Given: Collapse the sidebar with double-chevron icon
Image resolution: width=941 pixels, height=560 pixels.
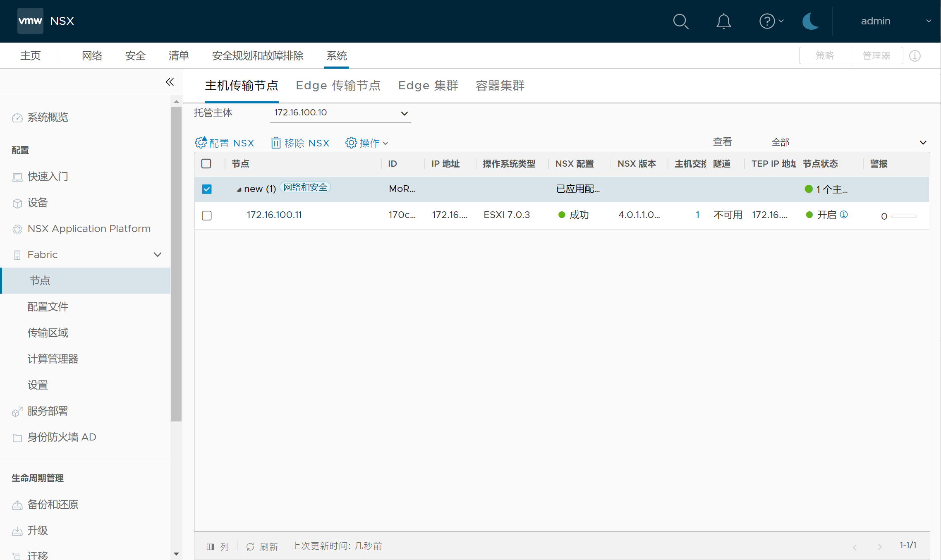Looking at the screenshot, I should (x=170, y=82).
